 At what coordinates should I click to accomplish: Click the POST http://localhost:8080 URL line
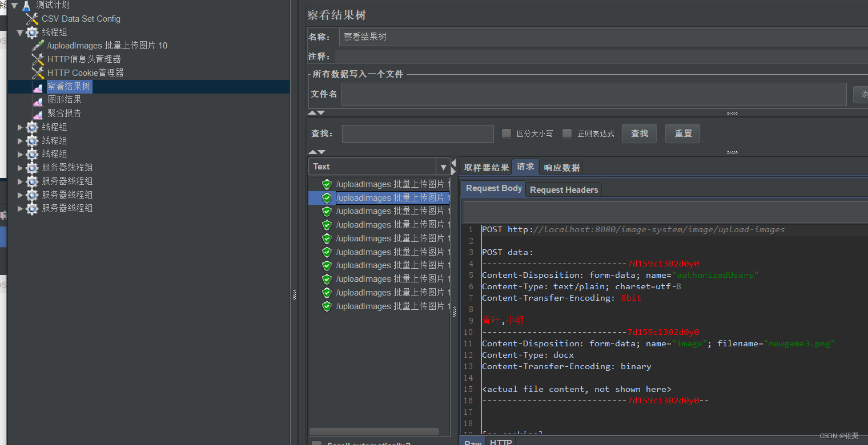tap(633, 229)
